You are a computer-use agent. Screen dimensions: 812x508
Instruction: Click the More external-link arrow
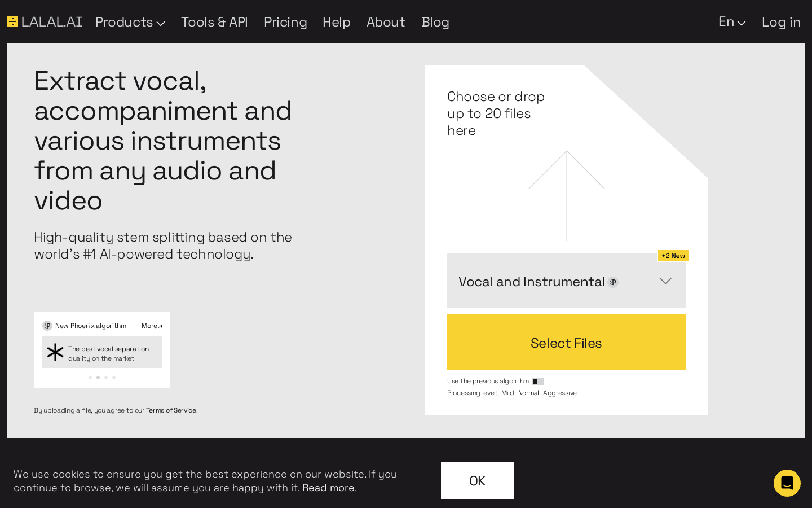(160, 325)
